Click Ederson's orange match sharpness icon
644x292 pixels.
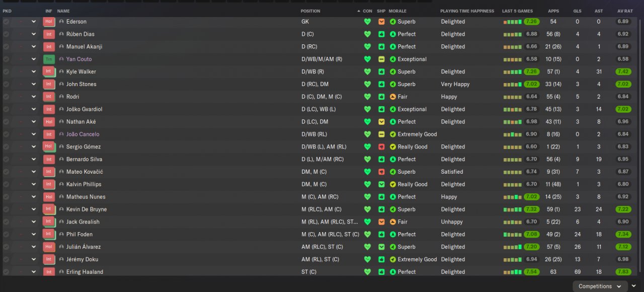pyautogui.click(x=381, y=22)
